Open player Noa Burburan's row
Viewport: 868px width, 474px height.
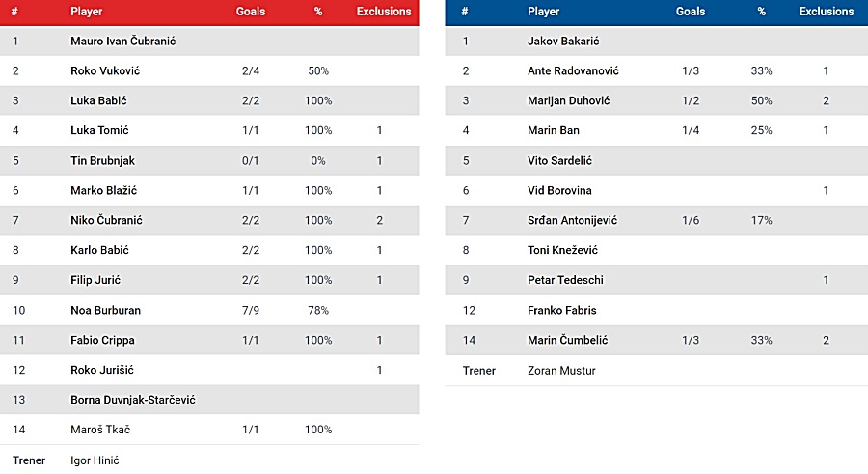click(x=209, y=310)
